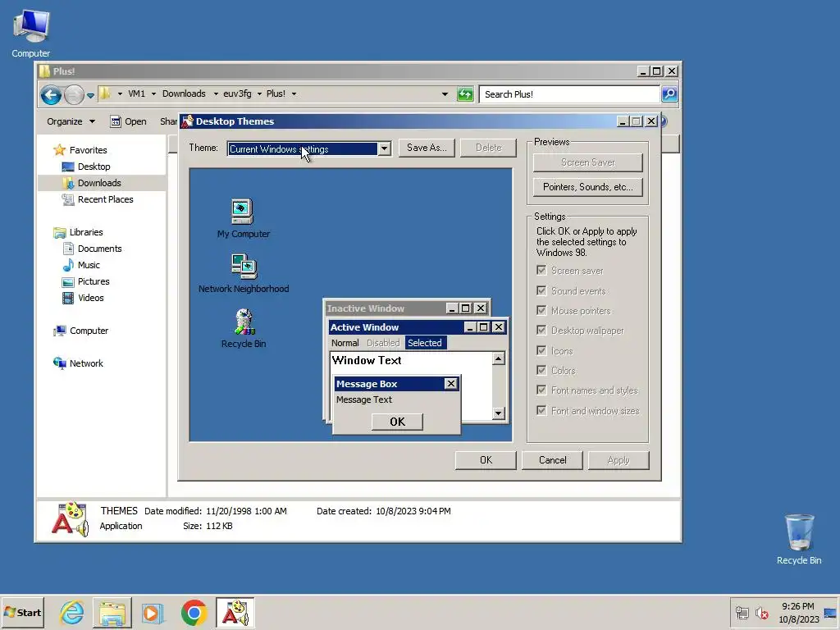
Task: Toggle Font and window sizes checkbox
Action: click(541, 410)
